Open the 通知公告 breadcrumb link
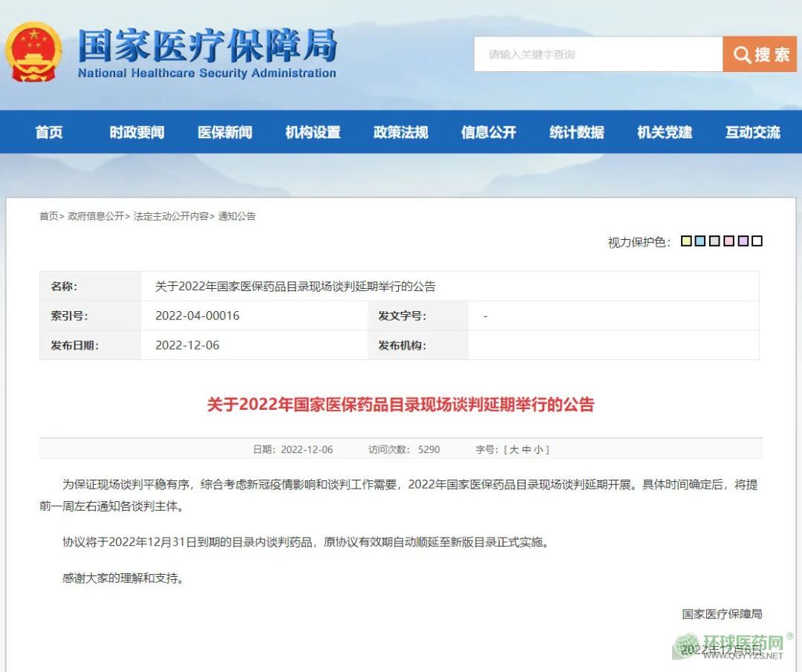 [x=237, y=216]
